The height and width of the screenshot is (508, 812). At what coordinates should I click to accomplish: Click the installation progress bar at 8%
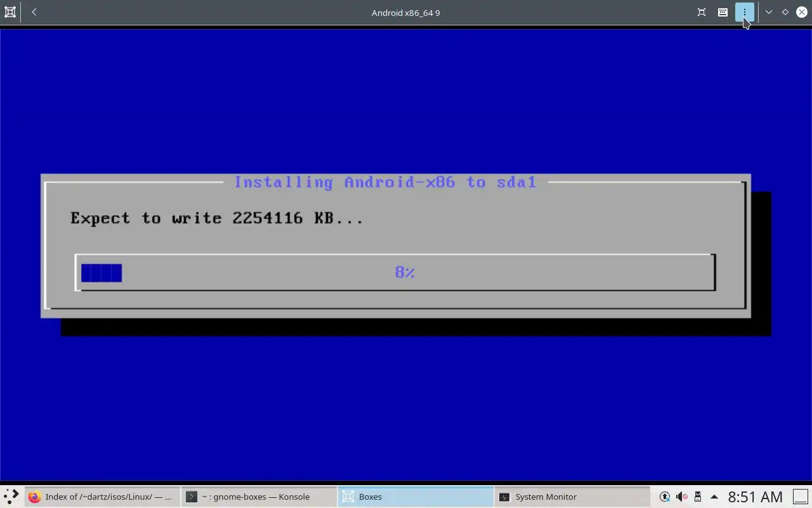tap(395, 272)
